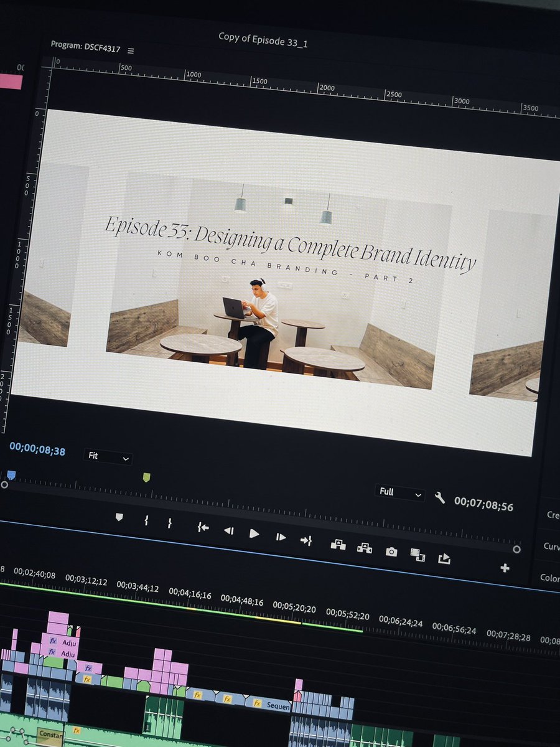Viewport: 560px width, 747px height.
Task: Click the left handle of monitor zoom scrollbar
Action: coord(4,484)
